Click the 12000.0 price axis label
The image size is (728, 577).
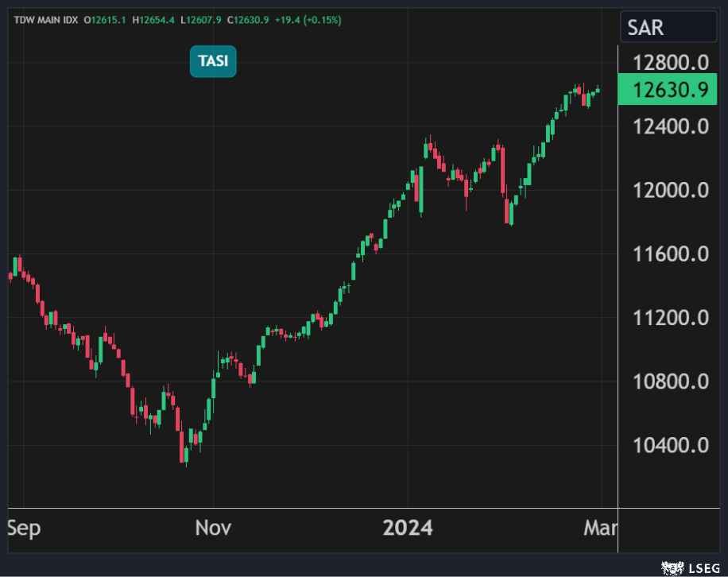click(x=672, y=190)
